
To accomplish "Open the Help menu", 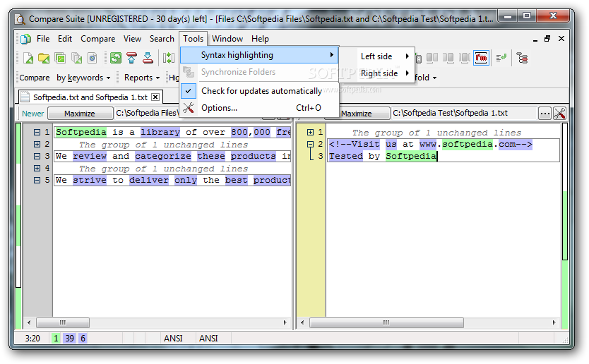I will coord(260,39).
